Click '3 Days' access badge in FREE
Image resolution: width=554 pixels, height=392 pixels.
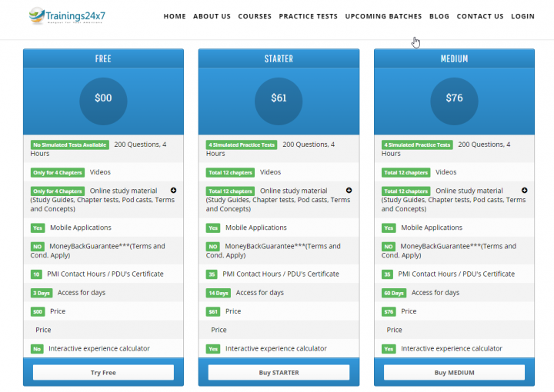pos(42,293)
